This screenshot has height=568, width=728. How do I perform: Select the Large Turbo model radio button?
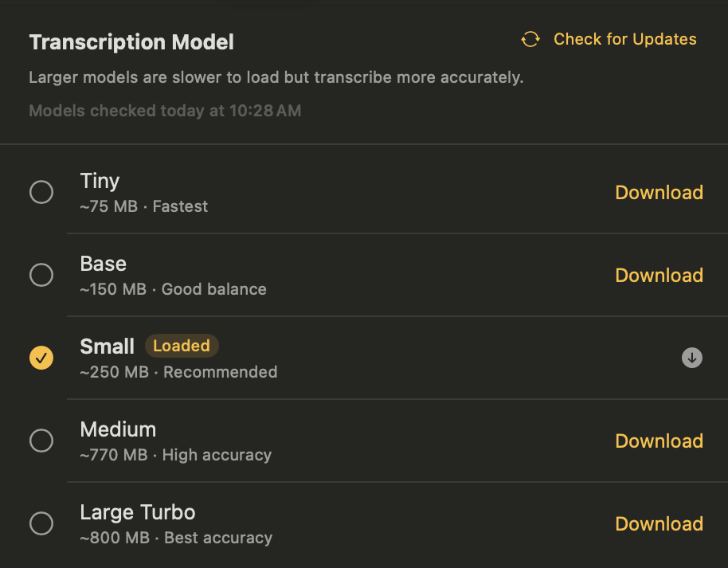pos(41,523)
